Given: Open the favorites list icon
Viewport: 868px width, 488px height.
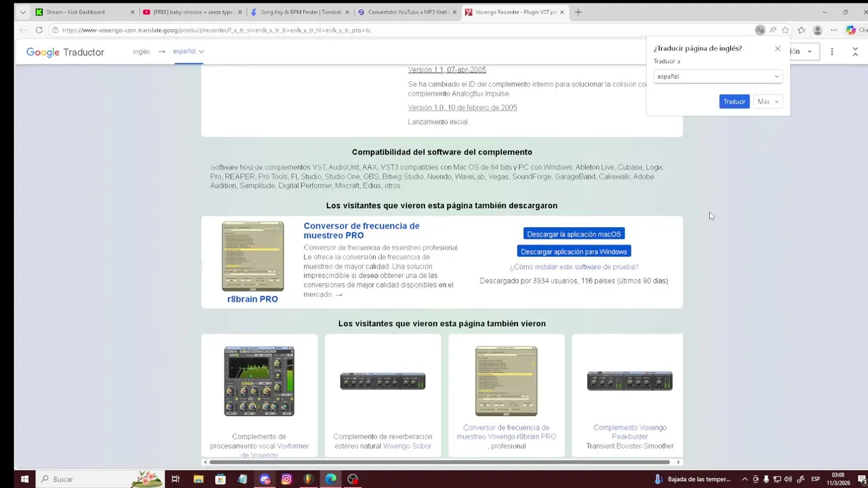Looking at the screenshot, I should 802,30.
